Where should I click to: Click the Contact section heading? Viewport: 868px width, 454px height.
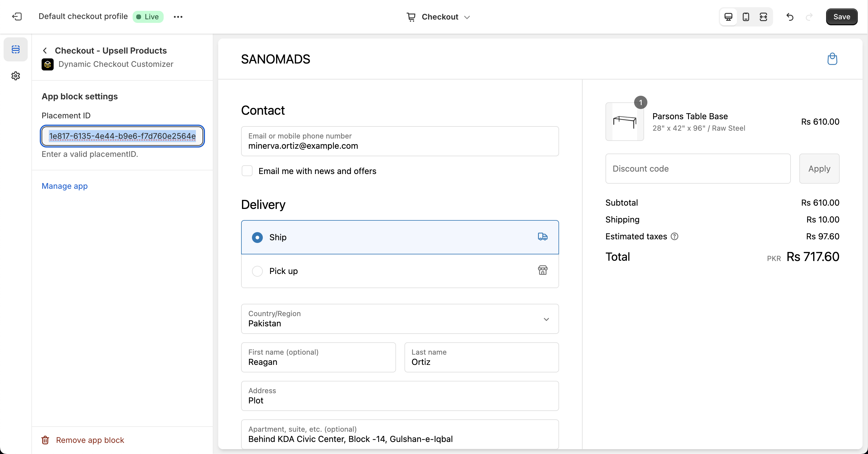tap(263, 110)
